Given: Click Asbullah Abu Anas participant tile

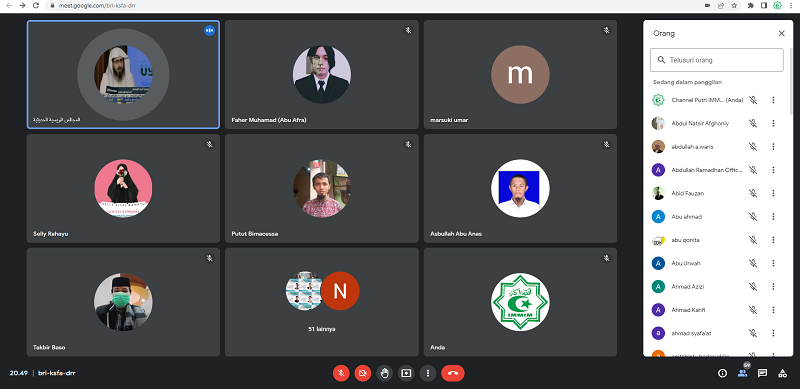Looking at the screenshot, I should [x=520, y=188].
